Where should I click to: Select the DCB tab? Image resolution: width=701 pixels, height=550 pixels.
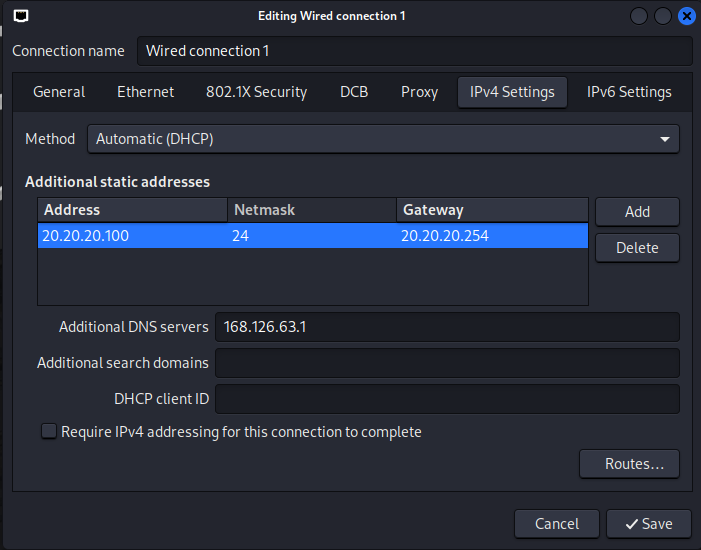(x=354, y=92)
